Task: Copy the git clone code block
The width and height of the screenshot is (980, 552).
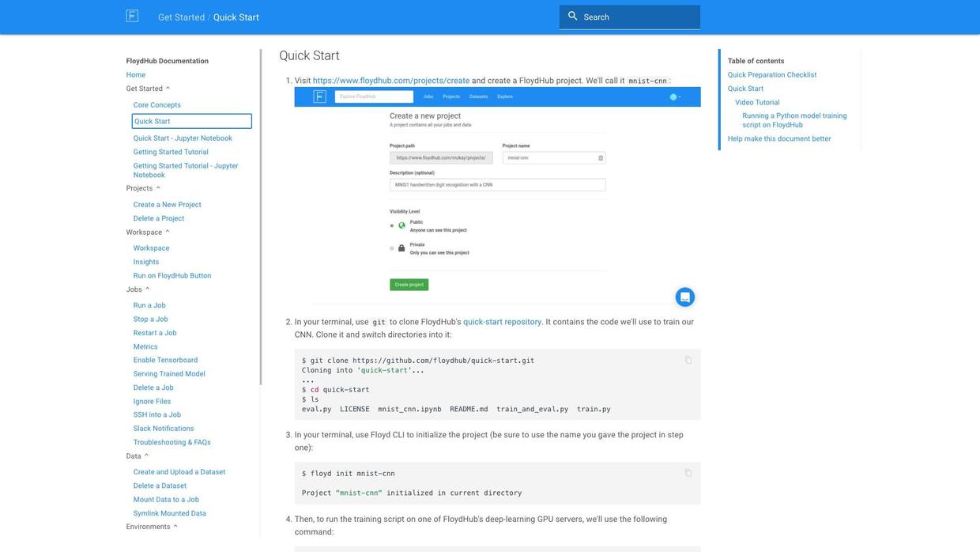Action: [x=688, y=361]
